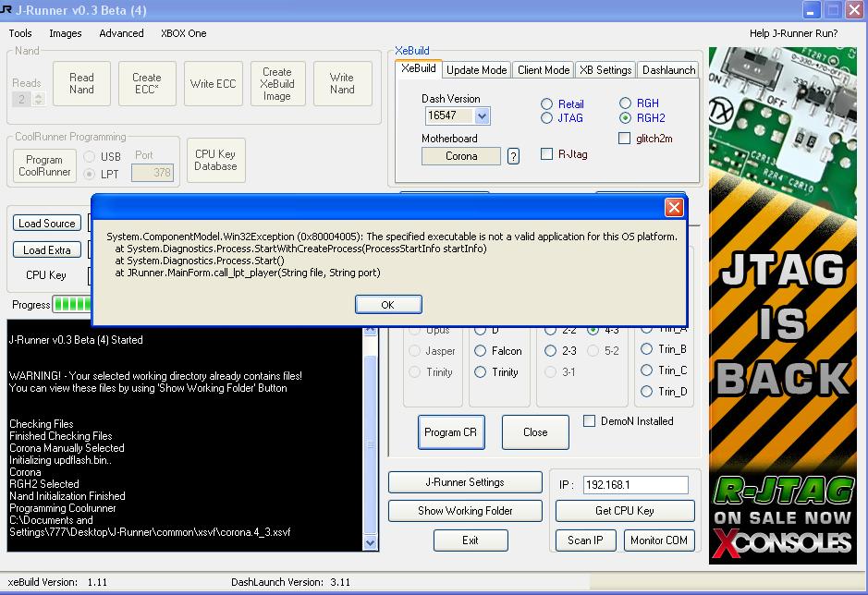Switch to the Dashlaunch tab
The image size is (868, 595).
point(668,69)
